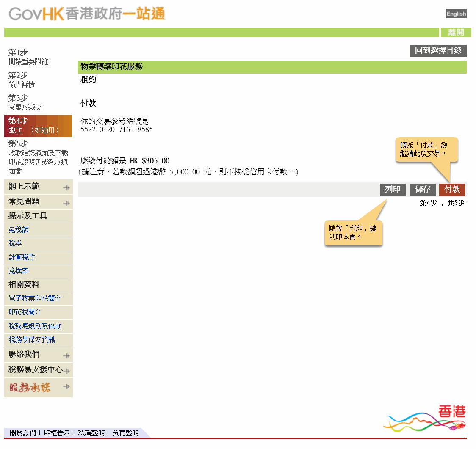Viewport: 476px width, 449px height.
Task: Open the 稅務易支援中心 menu item
Action: tap(36, 369)
